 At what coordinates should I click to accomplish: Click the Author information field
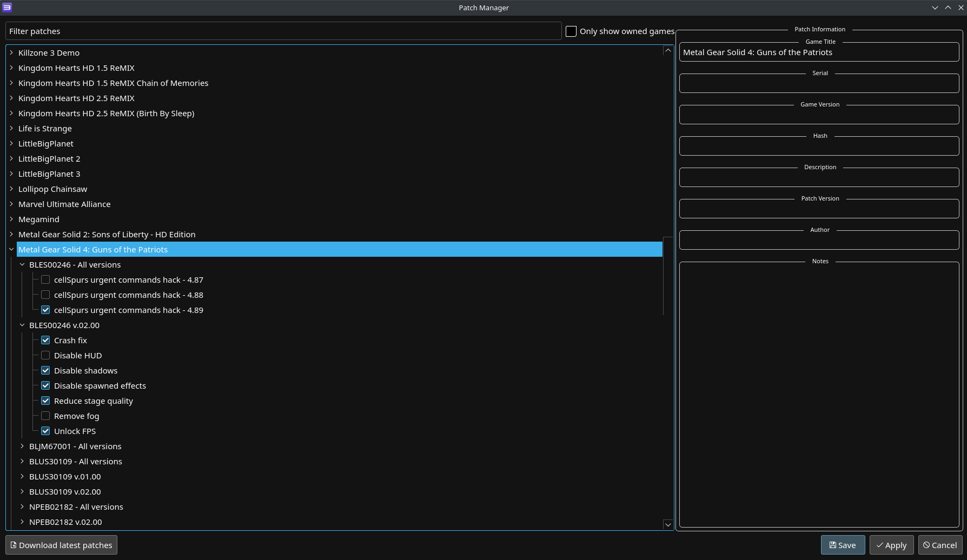819,241
